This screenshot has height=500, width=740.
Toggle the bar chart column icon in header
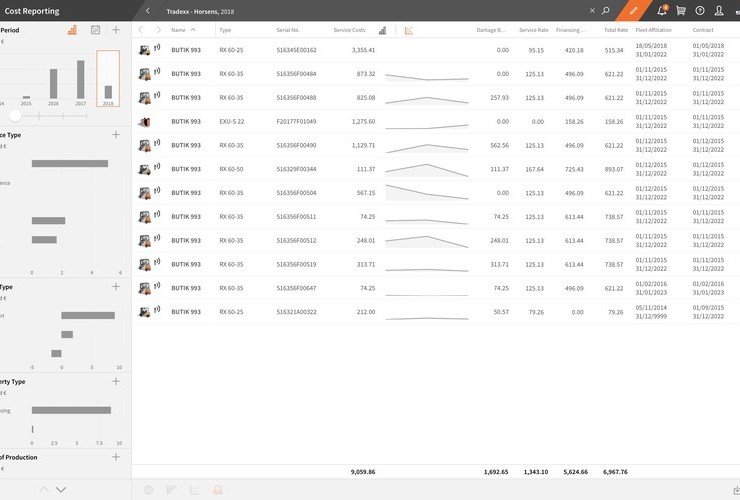pyautogui.click(x=382, y=30)
